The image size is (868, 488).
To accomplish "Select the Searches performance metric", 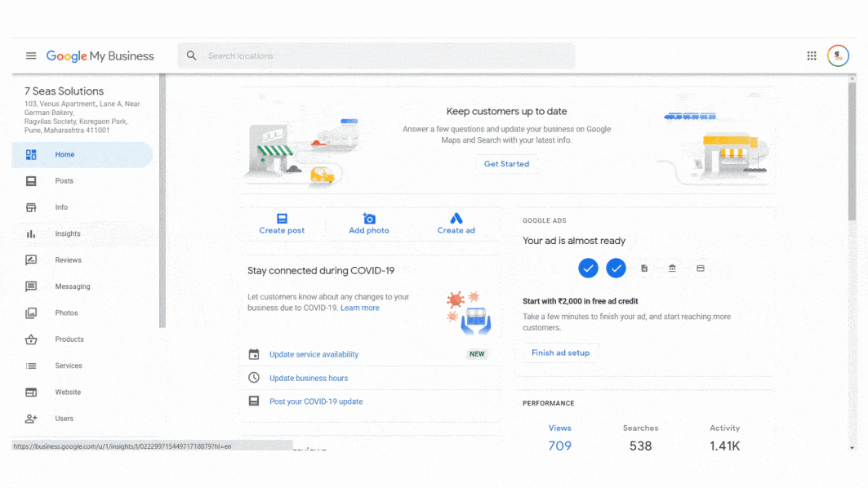I will point(640,437).
